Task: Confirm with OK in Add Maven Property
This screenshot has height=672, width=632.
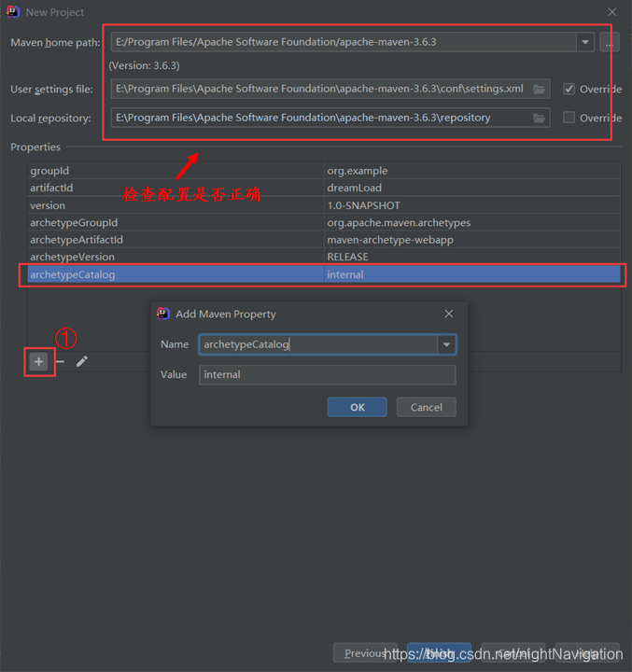Action: (x=358, y=407)
